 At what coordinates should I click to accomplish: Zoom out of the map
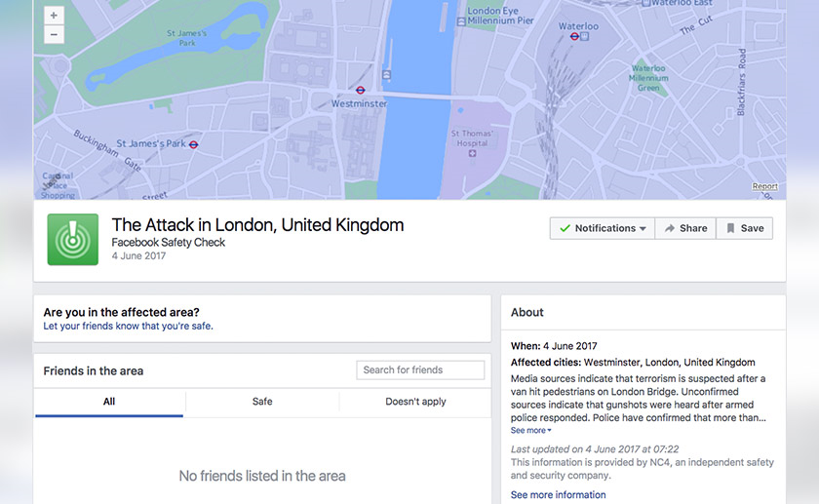tap(54, 34)
